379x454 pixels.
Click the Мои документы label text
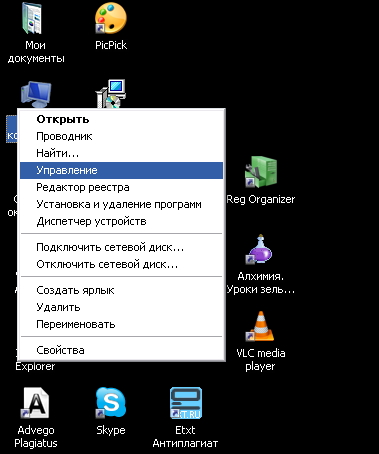pyautogui.click(x=36, y=52)
